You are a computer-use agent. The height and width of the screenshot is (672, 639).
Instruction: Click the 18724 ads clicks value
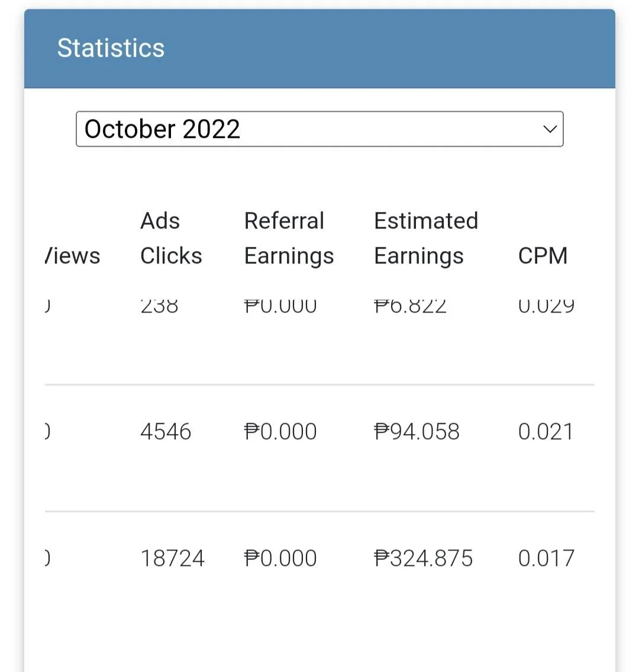(x=173, y=558)
